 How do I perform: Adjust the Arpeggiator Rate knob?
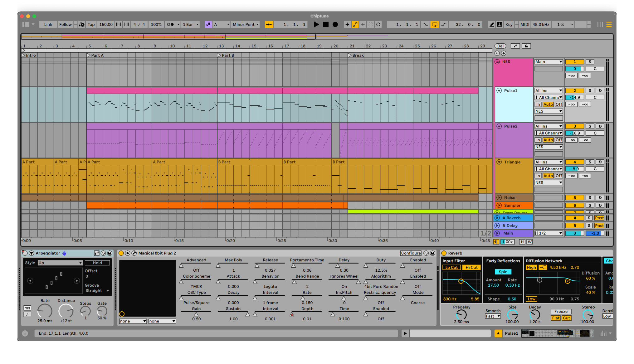45,311
